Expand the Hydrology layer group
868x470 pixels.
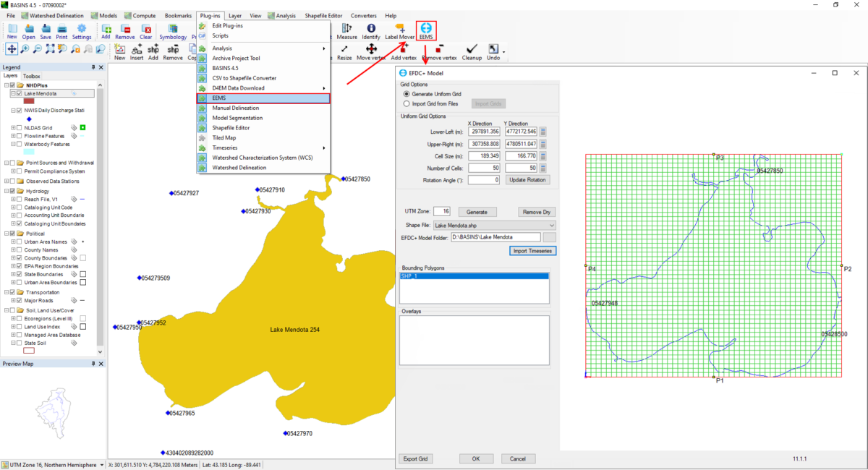(6, 191)
